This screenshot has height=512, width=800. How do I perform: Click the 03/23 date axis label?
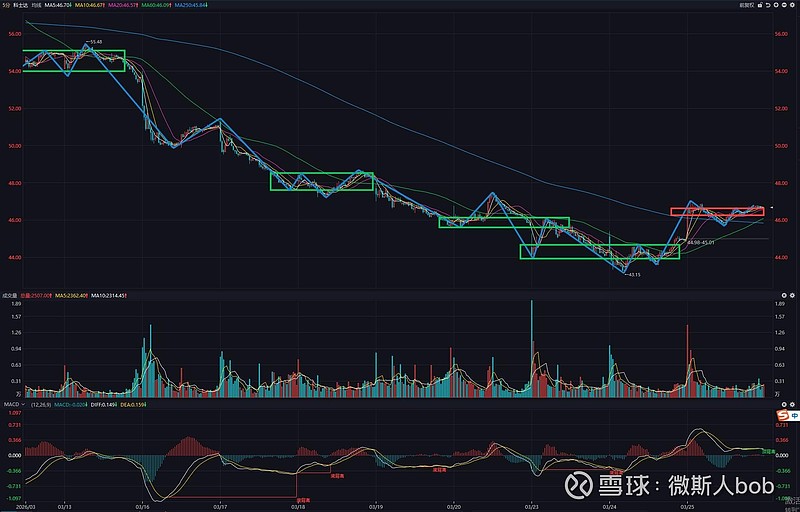tap(532, 507)
